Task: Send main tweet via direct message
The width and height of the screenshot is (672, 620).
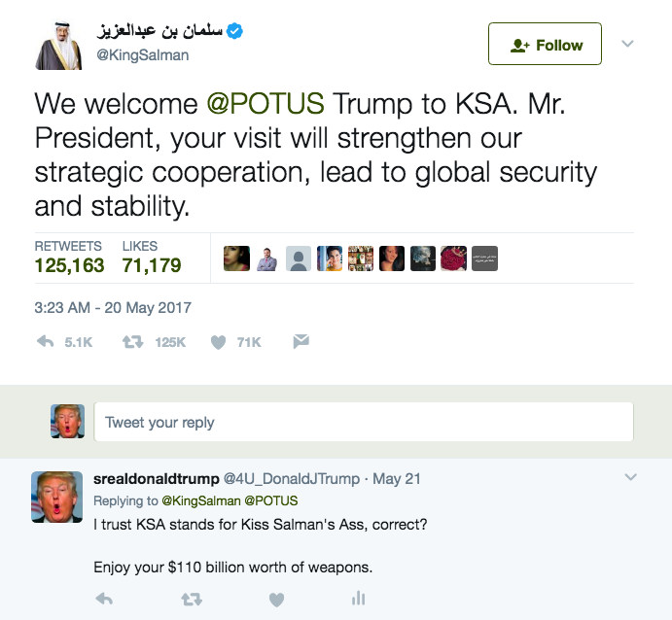Action: (301, 341)
